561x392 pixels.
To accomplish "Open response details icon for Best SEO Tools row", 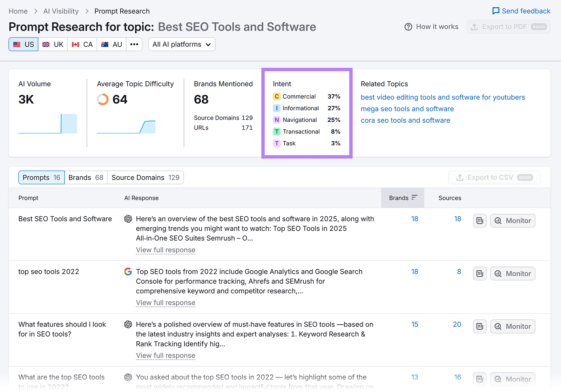I will [x=479, y=221].
